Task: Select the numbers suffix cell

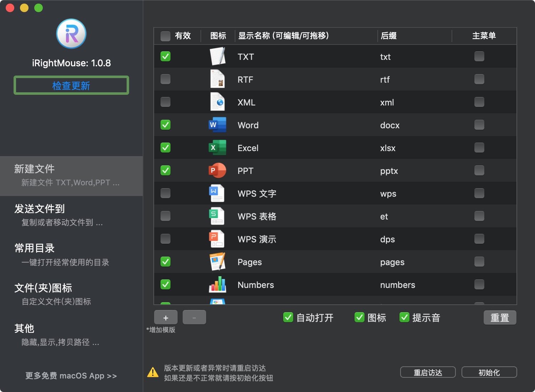Action: (398, 285)
